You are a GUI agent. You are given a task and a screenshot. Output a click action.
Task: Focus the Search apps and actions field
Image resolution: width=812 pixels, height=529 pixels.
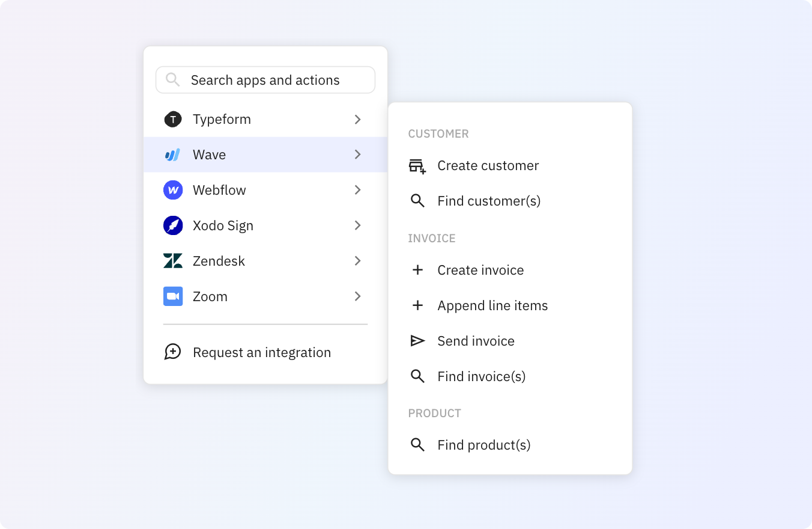click(265, 80)
